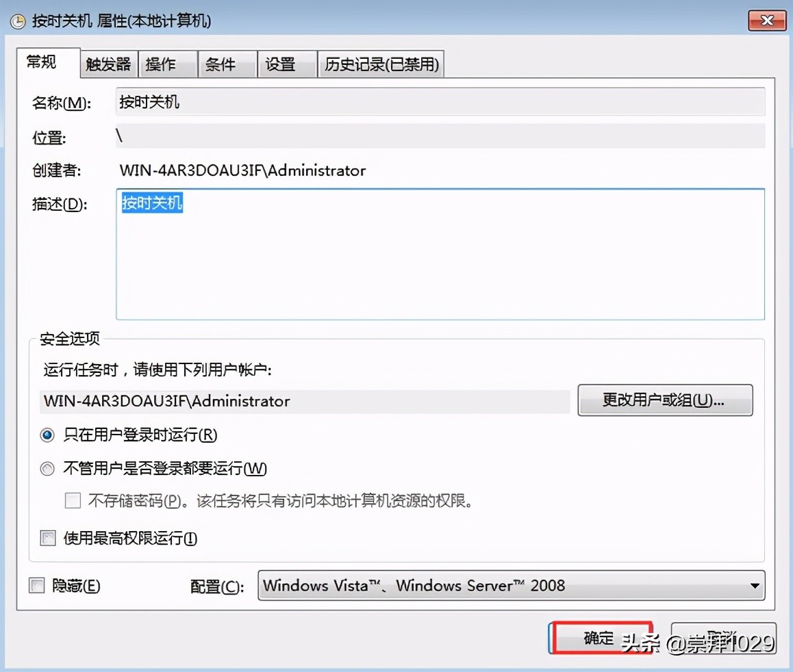793x672 pixels.
Task: Choose 不管用户是否登录都要运行 option
Action: point(47,469)
